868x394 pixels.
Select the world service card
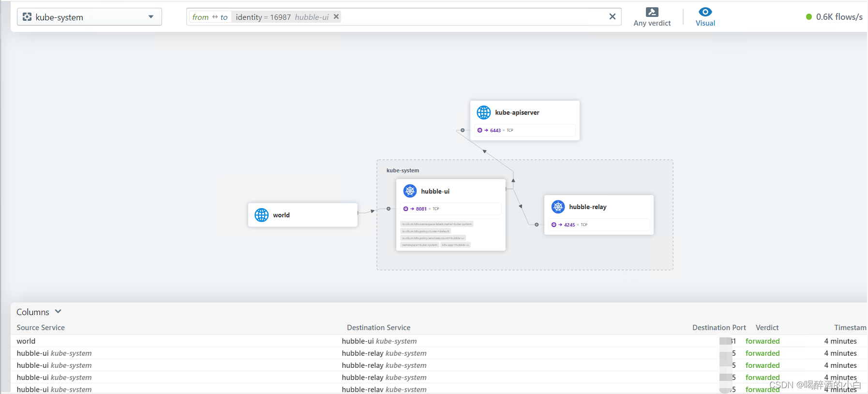tap(303, 215)
